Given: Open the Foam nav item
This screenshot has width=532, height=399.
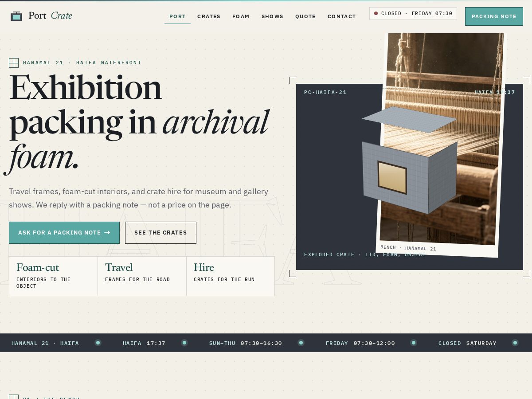Looking at the screenshot, I should (x=241, y=16).
